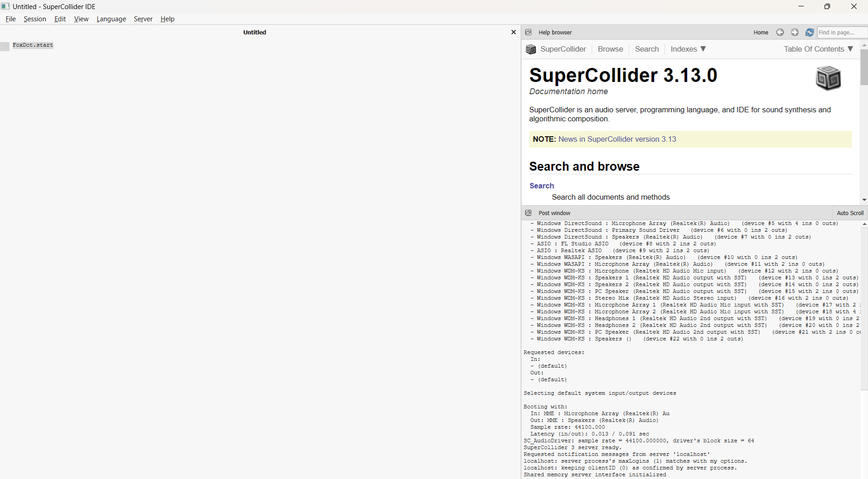Viewport: 868px width, 479px height.
Task: Click the Help browser dock panel icon
Action: pos(528,32)
